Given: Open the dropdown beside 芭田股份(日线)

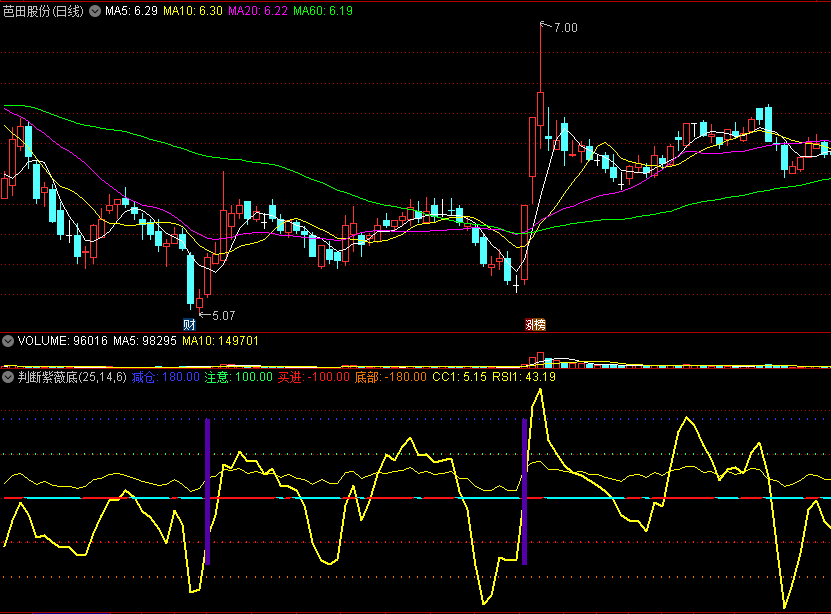Looking at the screenshot, I should point(95,11).
